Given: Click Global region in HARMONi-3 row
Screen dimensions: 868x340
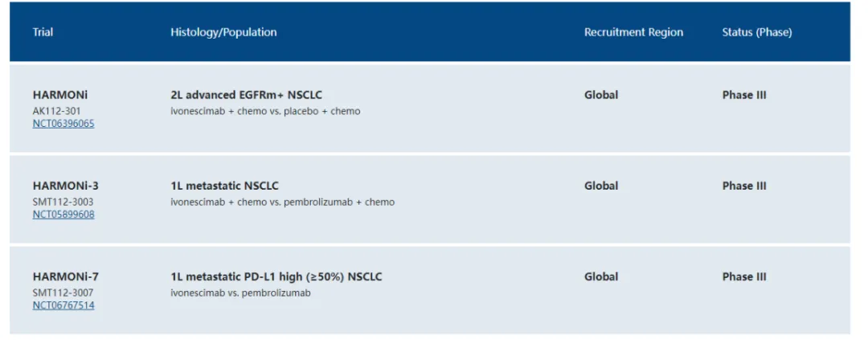Looking at the screenshot, I should (x=601, y=186).
